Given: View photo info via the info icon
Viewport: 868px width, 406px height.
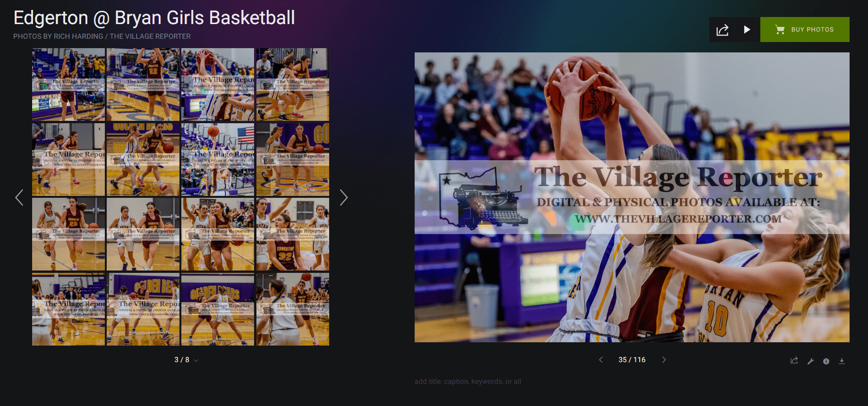Looking at the screenshot, I should 826,361.
